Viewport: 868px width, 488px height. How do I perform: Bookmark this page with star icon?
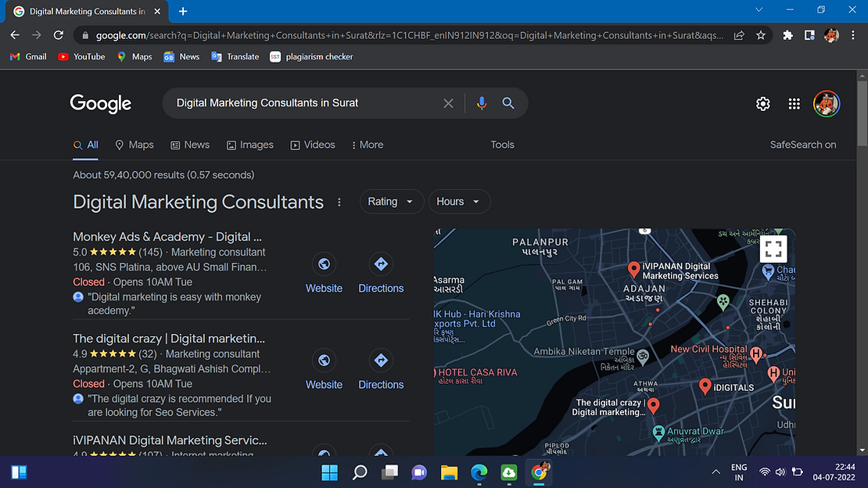click(x=761, y=35)
